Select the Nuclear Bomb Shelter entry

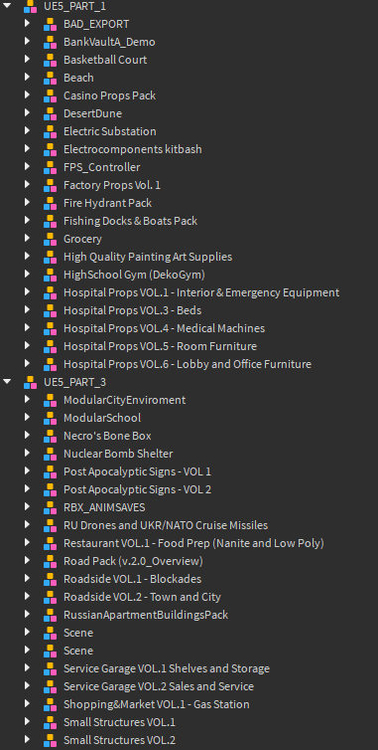[x=118, y=453]
